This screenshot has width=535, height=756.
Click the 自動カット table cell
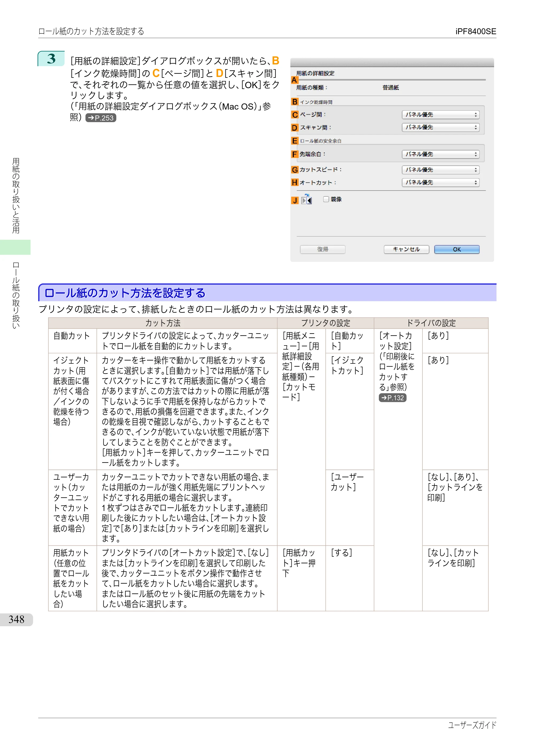[72, 341]
